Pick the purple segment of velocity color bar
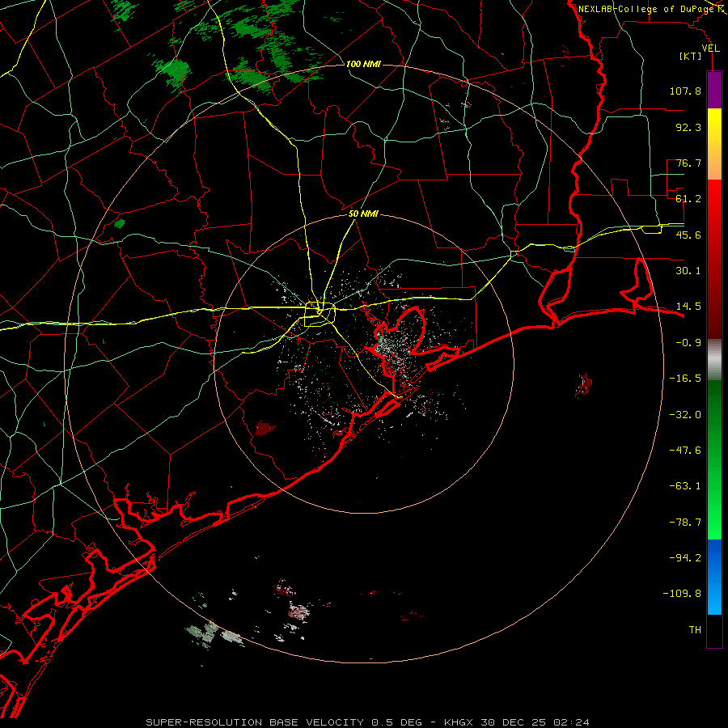This screenshot has height=728, width=728. tap(714, 90)
